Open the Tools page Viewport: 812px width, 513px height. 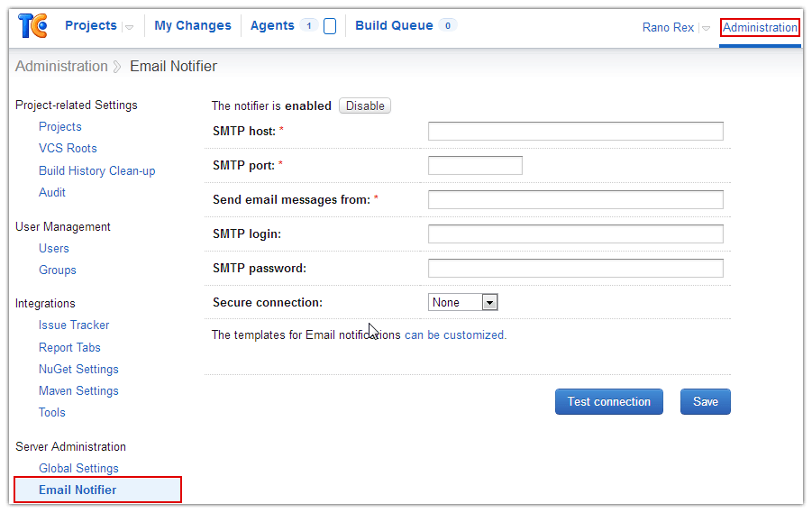(x=52, y=413)
